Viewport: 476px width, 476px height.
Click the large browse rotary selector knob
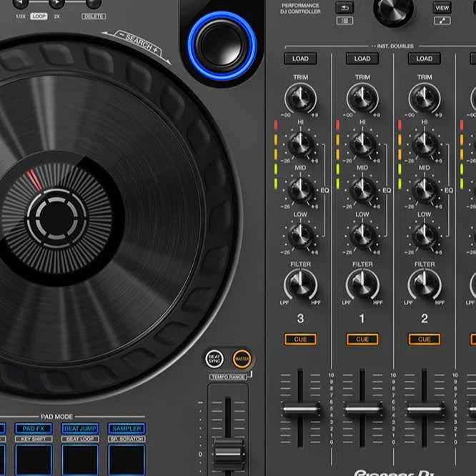pos(393,9)
